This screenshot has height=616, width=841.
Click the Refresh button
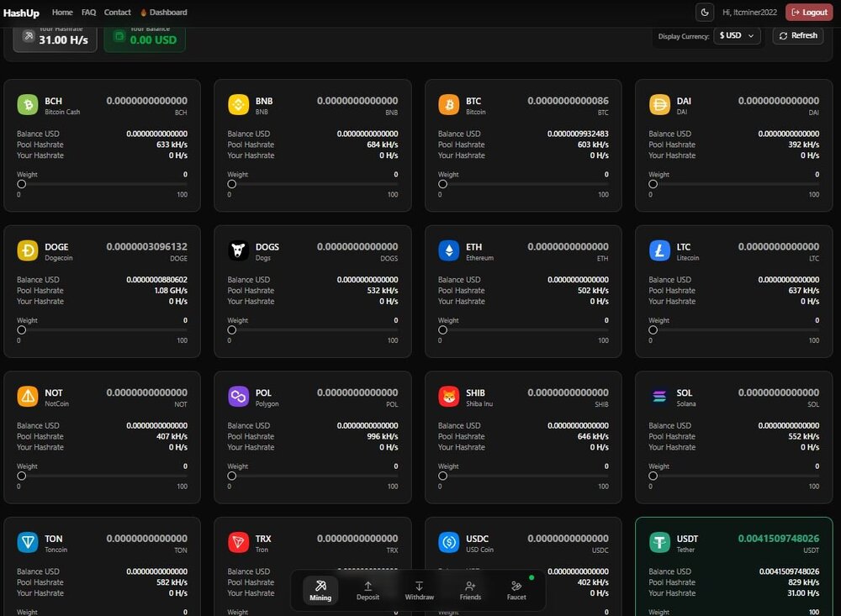click(x=798, y=35)
